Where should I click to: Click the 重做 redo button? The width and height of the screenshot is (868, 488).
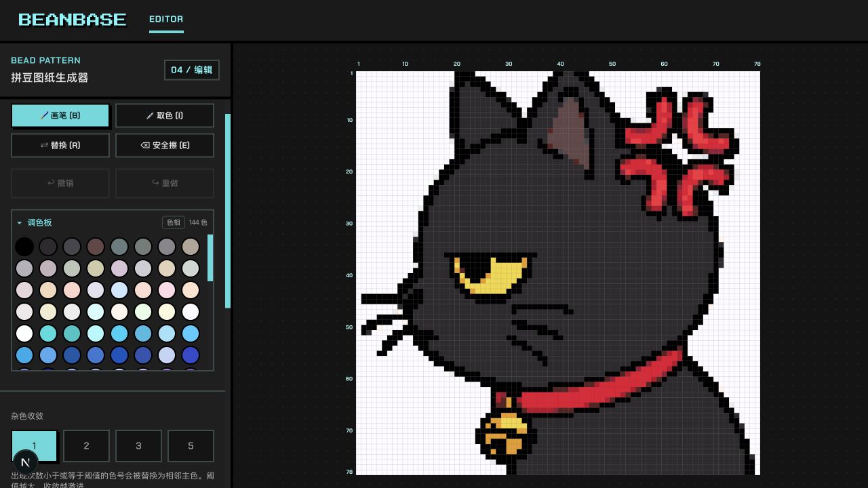165,183
